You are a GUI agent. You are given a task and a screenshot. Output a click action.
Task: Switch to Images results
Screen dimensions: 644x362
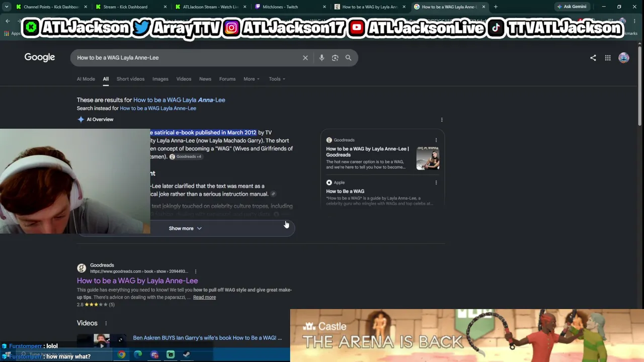160,79
